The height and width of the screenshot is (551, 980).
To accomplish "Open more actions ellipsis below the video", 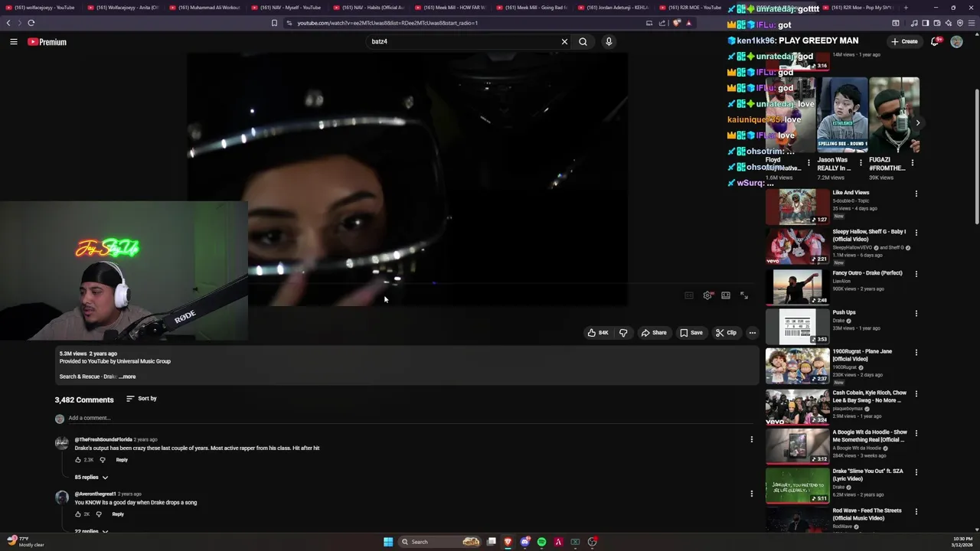I will (753, 333).
